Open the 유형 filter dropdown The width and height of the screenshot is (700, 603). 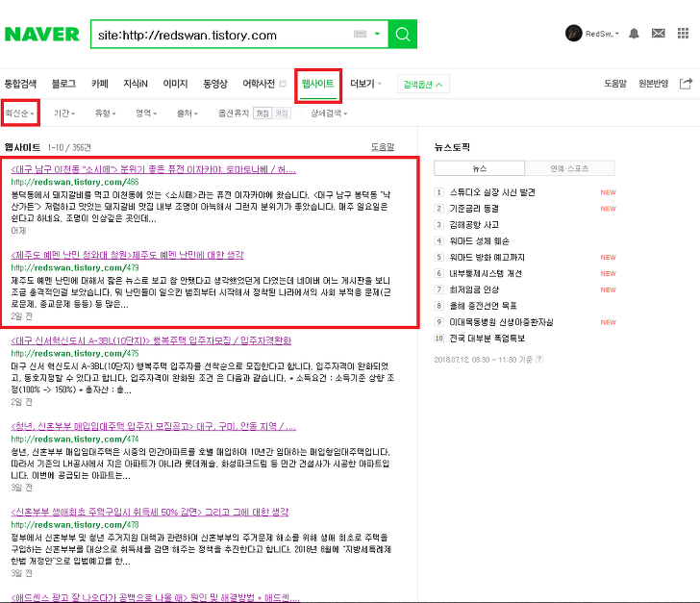tap(106, 113)
